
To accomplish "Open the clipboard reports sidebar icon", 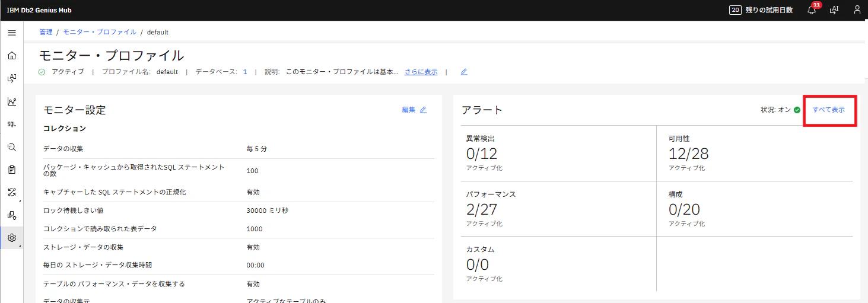I will point(12,170).
